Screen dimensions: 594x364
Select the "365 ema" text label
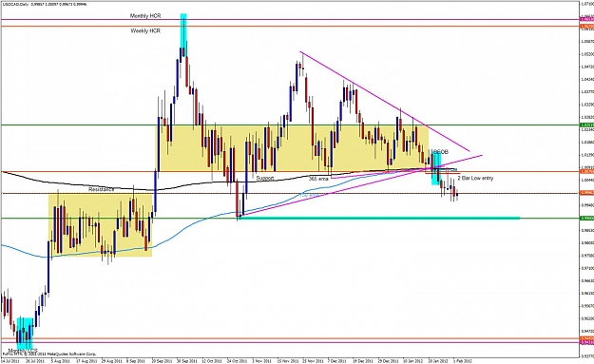(x=318, y=179)
